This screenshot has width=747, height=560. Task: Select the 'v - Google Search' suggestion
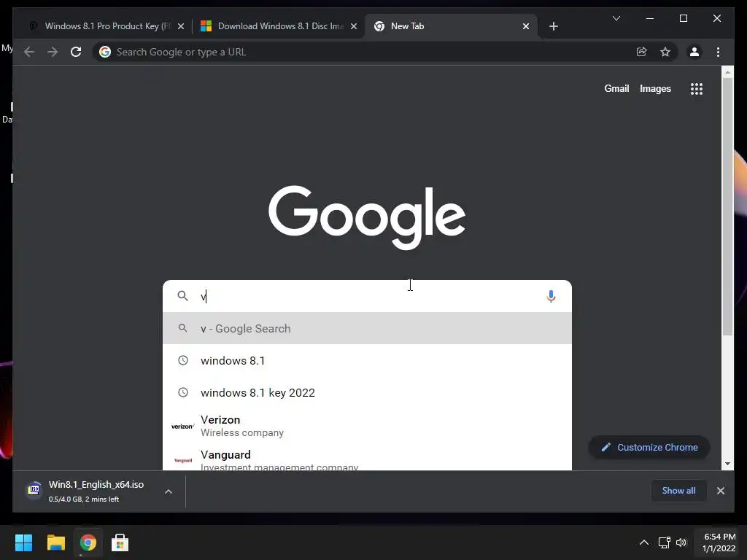367,328
